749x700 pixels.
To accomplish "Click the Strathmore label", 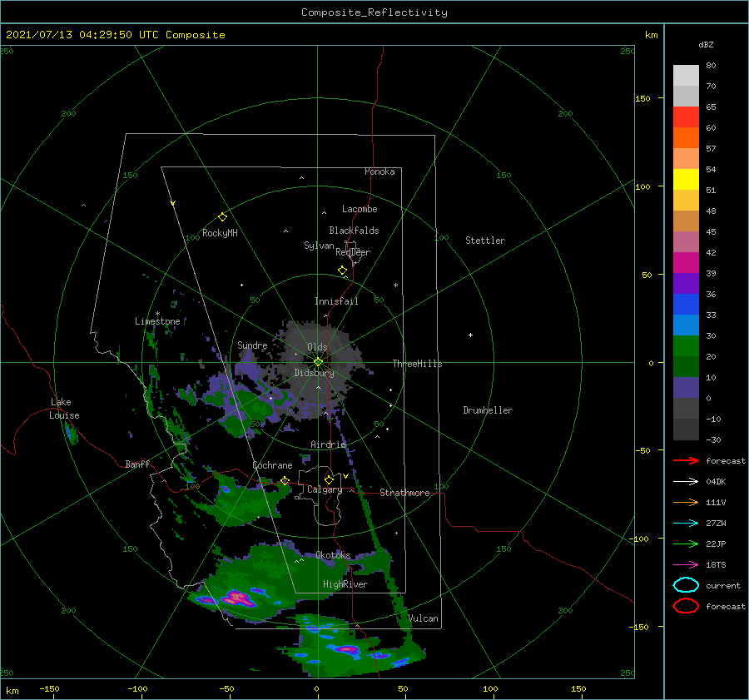I will pos(404,493).
